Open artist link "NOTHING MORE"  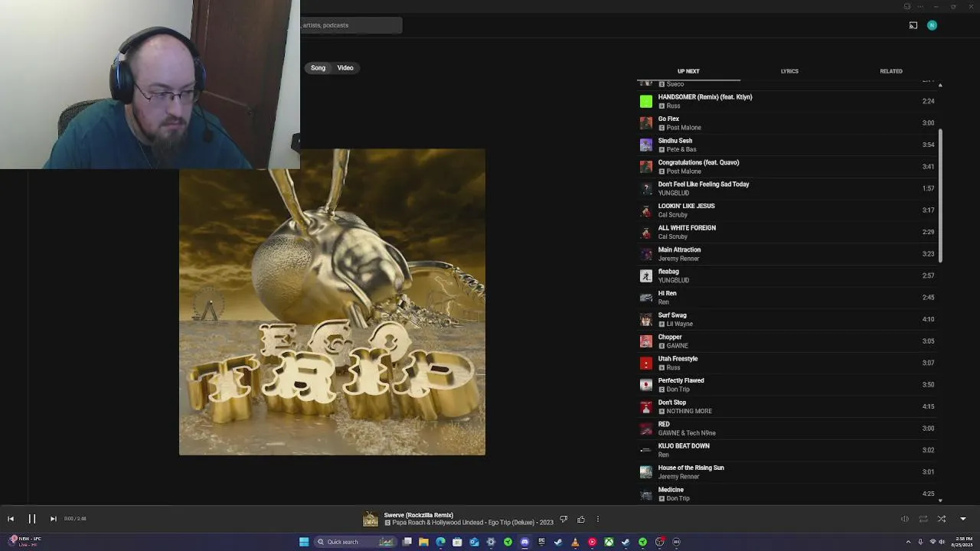click(x=689, y=411)
